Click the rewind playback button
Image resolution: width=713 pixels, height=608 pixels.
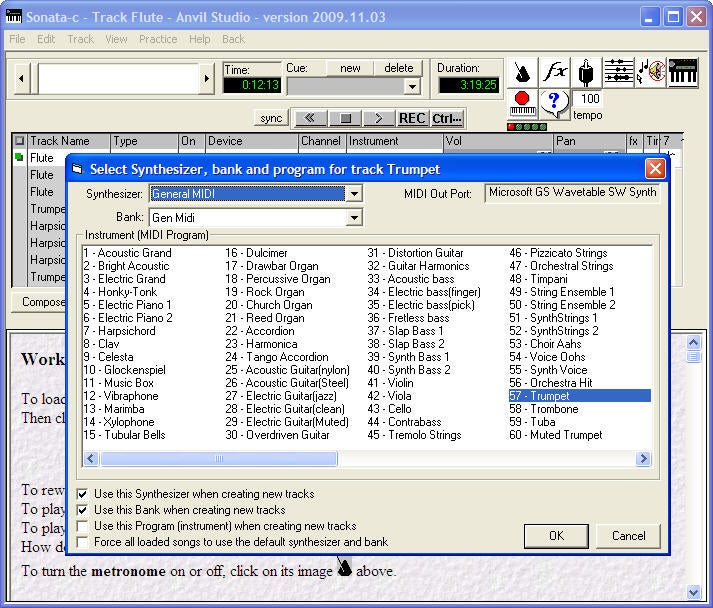(x=310, y=119)
